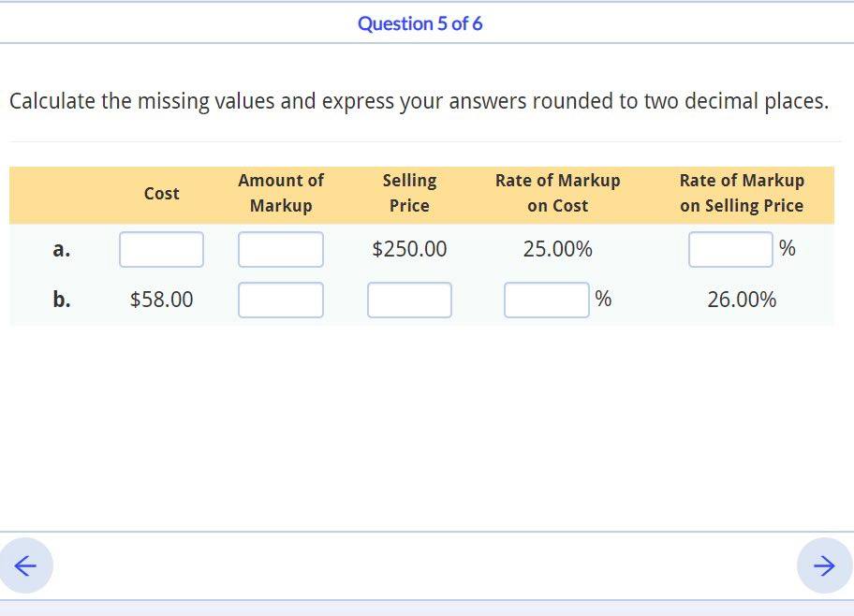854x616 pixels.
Task: Click the instruction text about rounding answers
Action: click(x=420, y=101)
